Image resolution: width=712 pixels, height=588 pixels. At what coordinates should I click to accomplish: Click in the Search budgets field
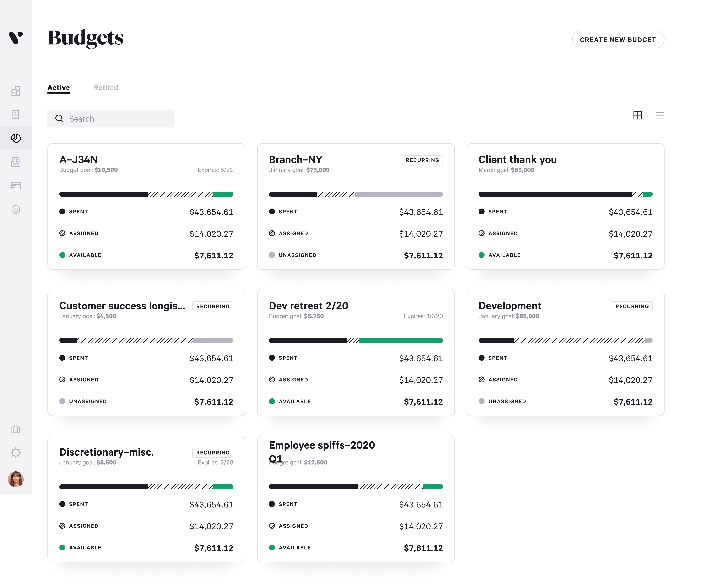click(x=115, y=119)
